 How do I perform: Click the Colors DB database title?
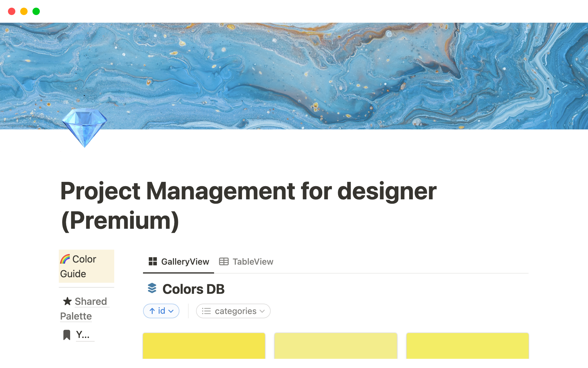(194, 289)
